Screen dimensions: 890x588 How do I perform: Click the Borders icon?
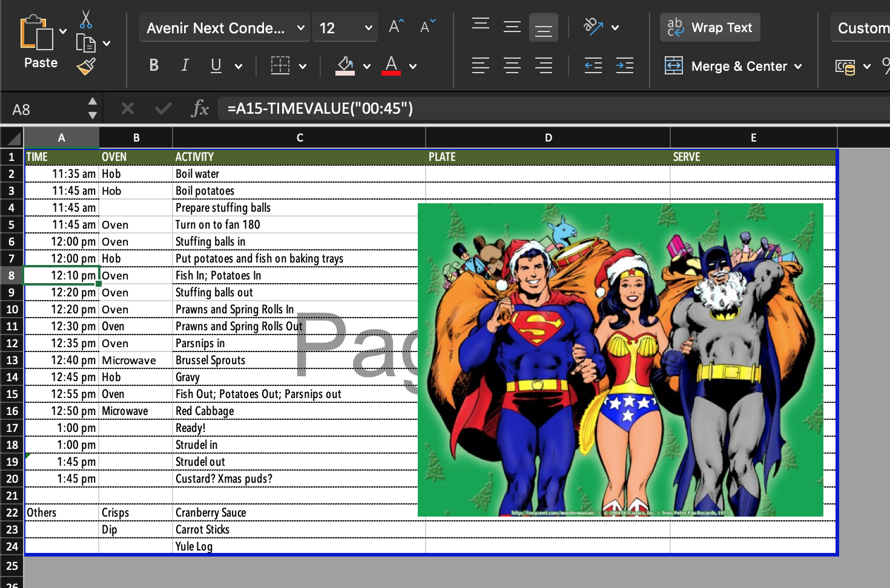280,65
